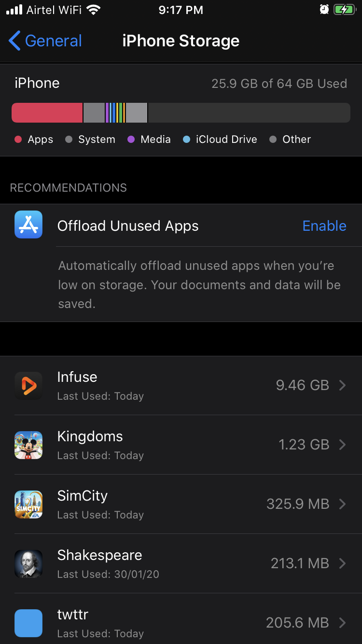
Task: Go back to General settings
Action: (45, 41)
